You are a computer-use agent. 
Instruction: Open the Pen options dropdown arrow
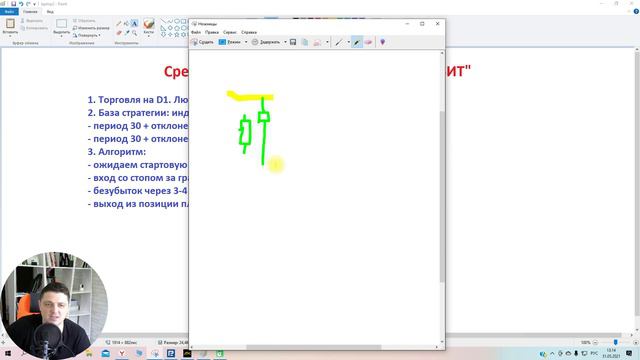348,42
